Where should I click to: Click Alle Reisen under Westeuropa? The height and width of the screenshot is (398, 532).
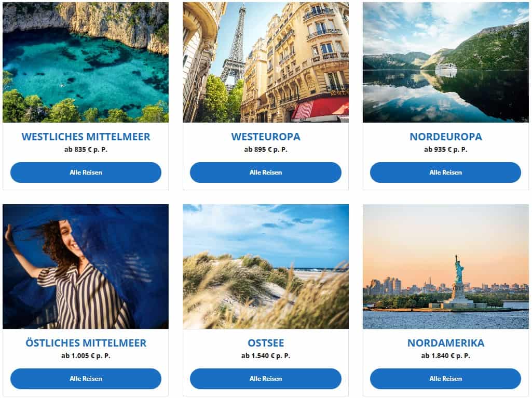[x=266, y=173]
